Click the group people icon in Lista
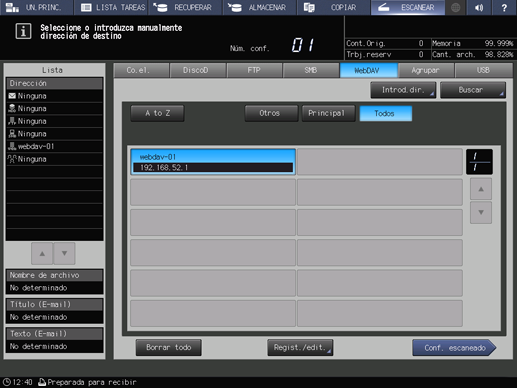Image resolution: width=517 pixels, height=388 pixels. pyautogui.click(x=12, y=159)
